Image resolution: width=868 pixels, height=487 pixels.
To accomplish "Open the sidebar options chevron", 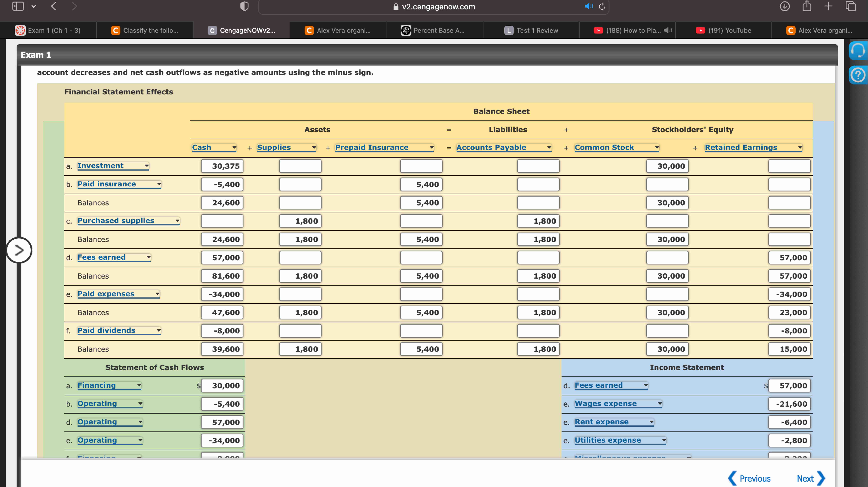I will pos(33,6).
